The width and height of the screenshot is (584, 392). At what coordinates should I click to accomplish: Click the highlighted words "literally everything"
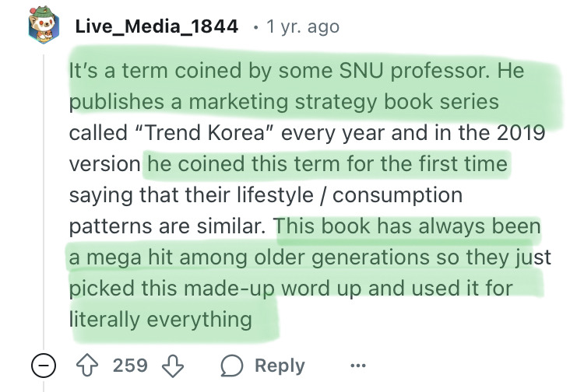tap(160, 319)
